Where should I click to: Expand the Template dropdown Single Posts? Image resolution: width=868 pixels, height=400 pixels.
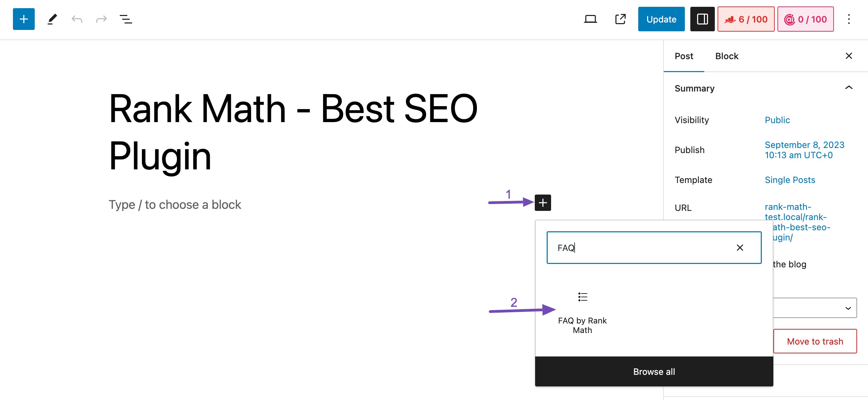(790, 180)
